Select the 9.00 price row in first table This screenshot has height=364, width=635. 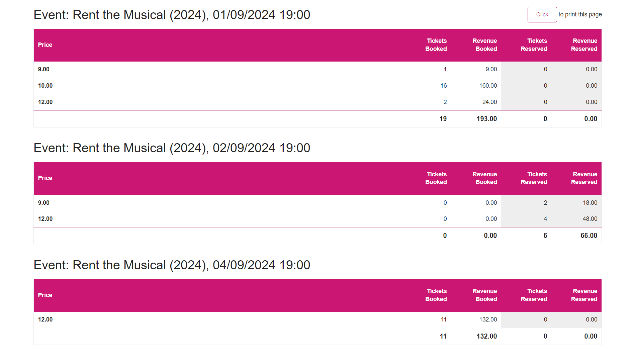pos(234,69)
